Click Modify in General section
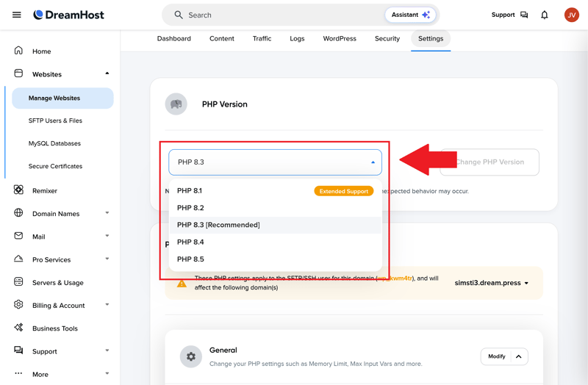 point(497,356)
